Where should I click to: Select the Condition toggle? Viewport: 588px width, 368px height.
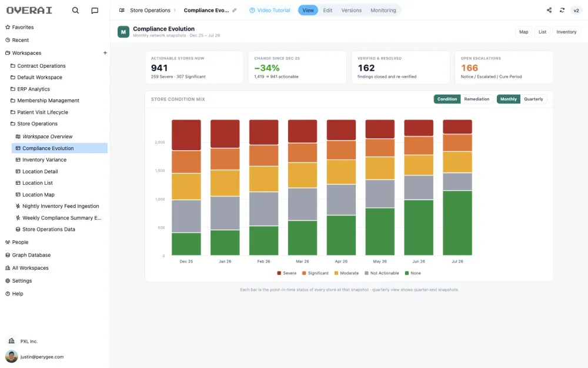coord(447,99)
